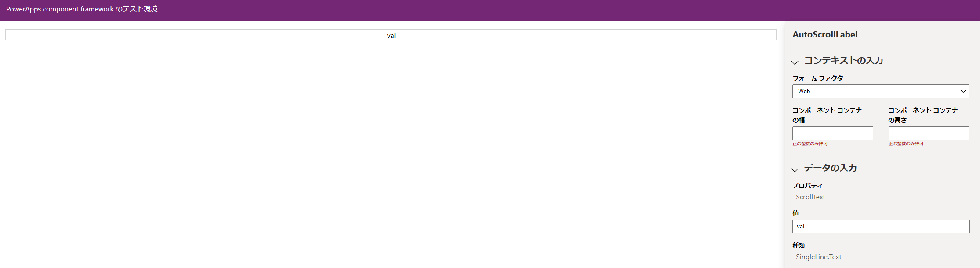980x268 pixels.
Task: Click the コンポーネント コンテナーの幅 input field
Action: point(832,133)
